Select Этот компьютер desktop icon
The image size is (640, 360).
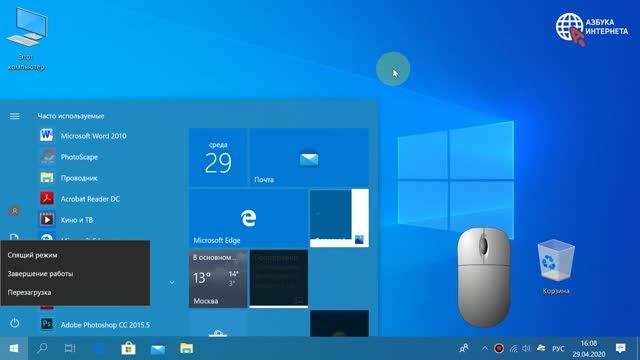point(27,40)
